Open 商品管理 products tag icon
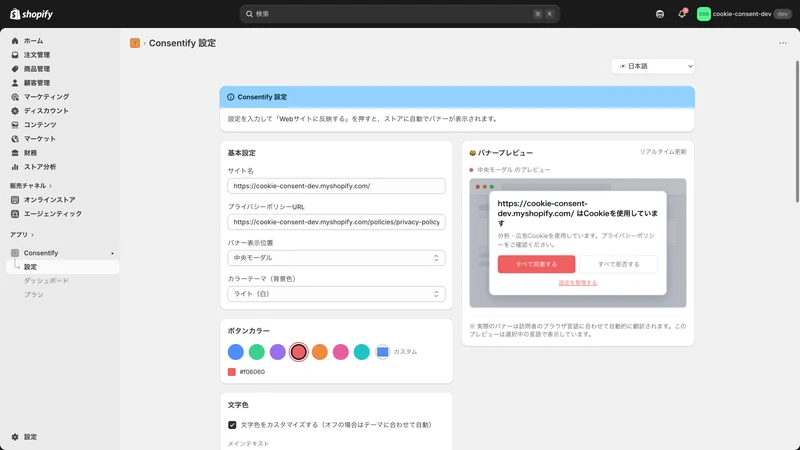 (15, 69)
